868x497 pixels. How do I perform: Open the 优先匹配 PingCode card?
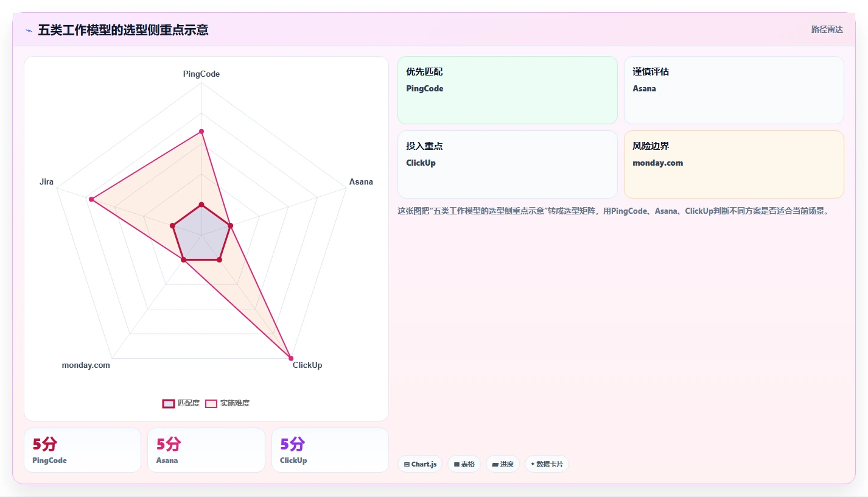click(508, 90)
